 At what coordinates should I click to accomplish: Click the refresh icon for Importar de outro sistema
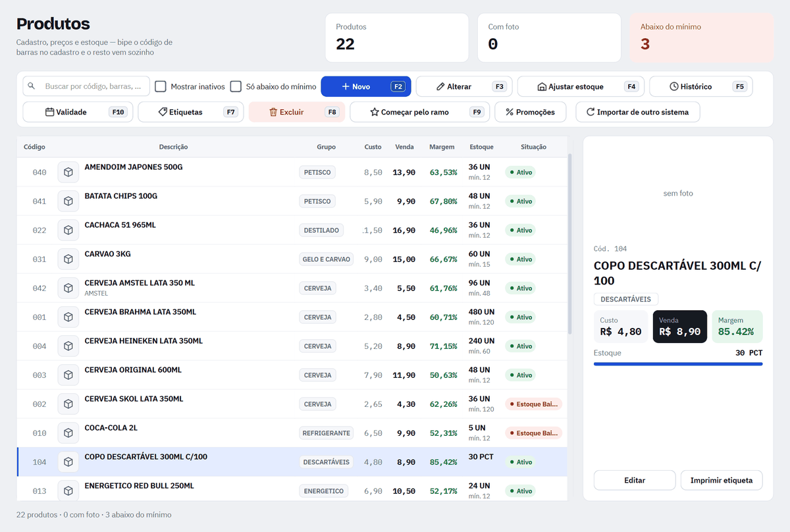tap(591, 112)
